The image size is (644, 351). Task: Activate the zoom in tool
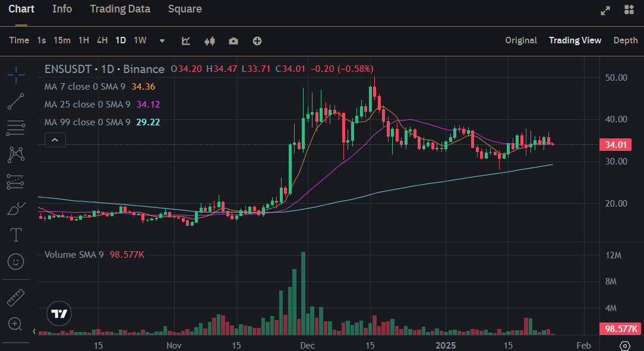pyautogui.click(x=15, y=324)
